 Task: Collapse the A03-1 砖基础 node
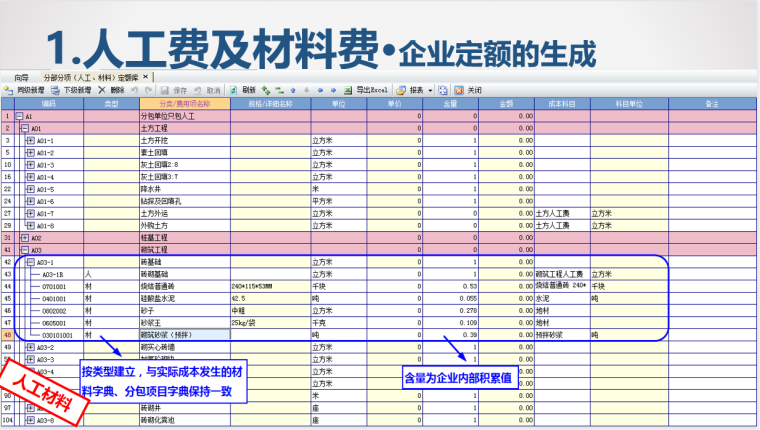(30, 262)
